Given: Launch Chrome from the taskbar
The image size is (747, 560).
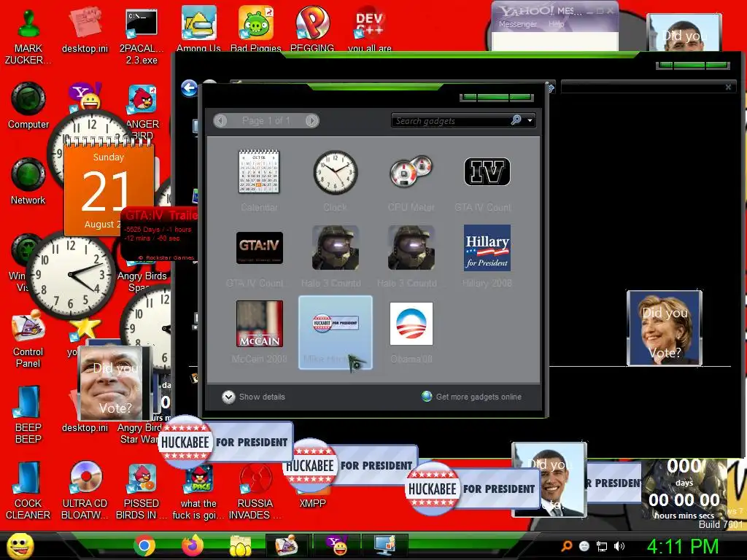Looking at the screenshot, I should click(x=144, y=545).
